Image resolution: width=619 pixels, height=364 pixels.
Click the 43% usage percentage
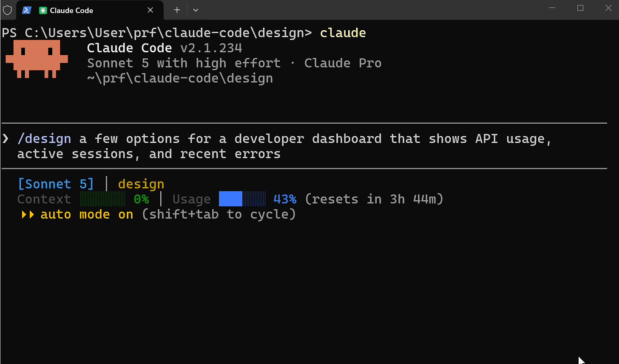[285, 199]
